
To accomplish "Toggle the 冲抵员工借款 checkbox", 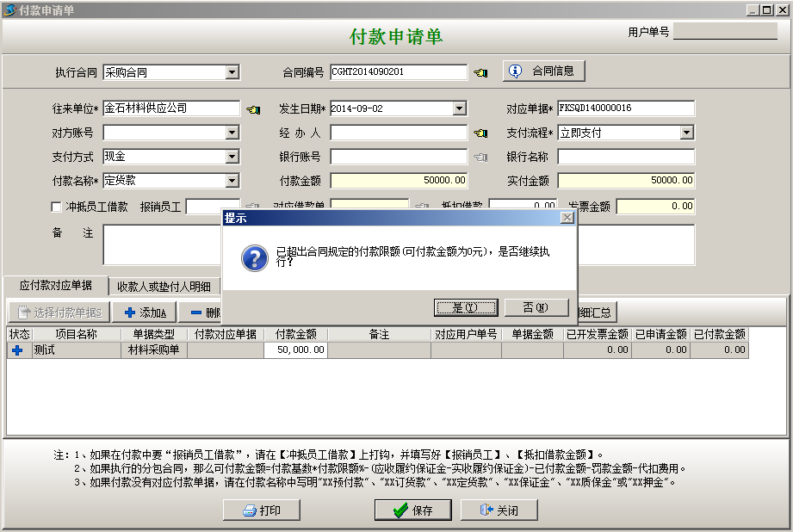I will 57,207.
